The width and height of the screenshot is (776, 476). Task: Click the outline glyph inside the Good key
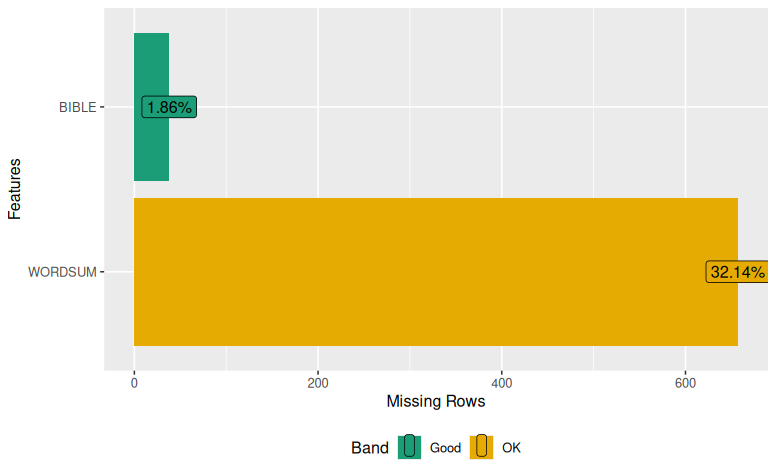tap(409, 446)
